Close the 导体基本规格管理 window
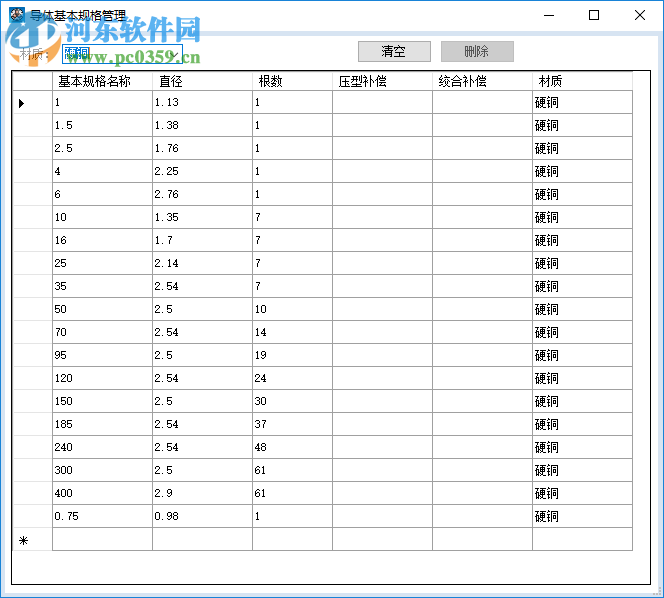This screenshot has width=664, height=598. click(640, 15)
